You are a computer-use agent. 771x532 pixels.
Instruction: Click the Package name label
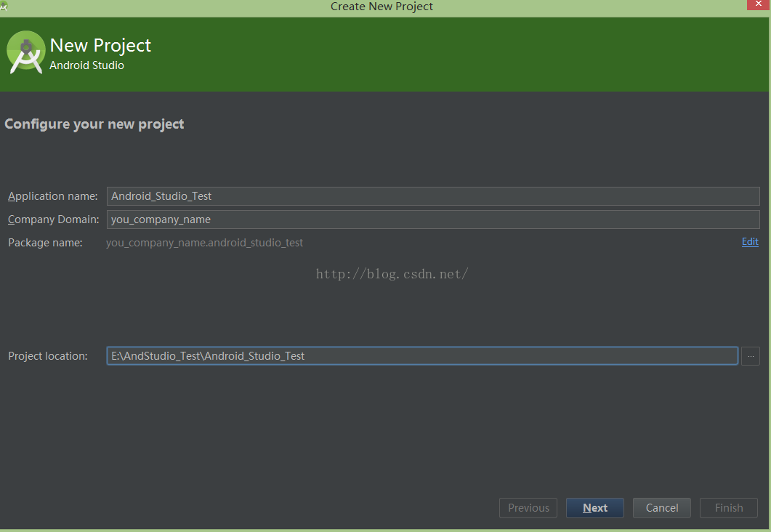(45, 243)
